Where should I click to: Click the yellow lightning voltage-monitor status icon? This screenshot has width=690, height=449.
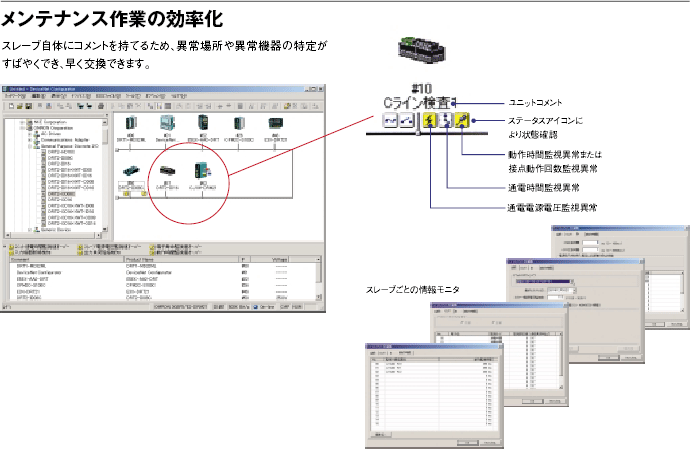pyautogui.click(x=429, y=120)
